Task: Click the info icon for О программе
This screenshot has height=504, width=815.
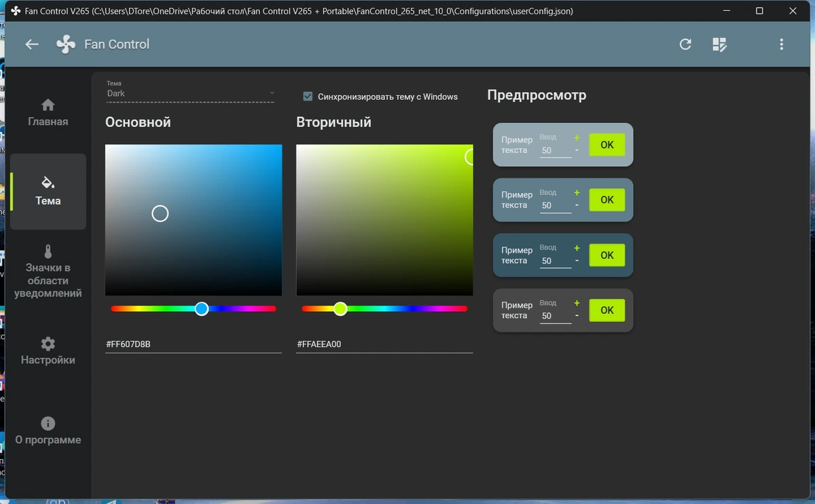Action: (x=48, y=423)
